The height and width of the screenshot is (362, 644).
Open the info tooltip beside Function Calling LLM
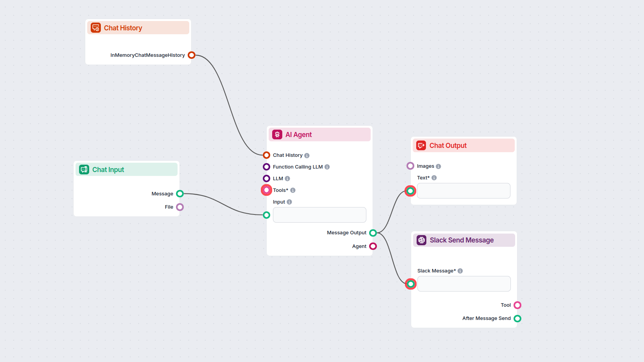327,167
